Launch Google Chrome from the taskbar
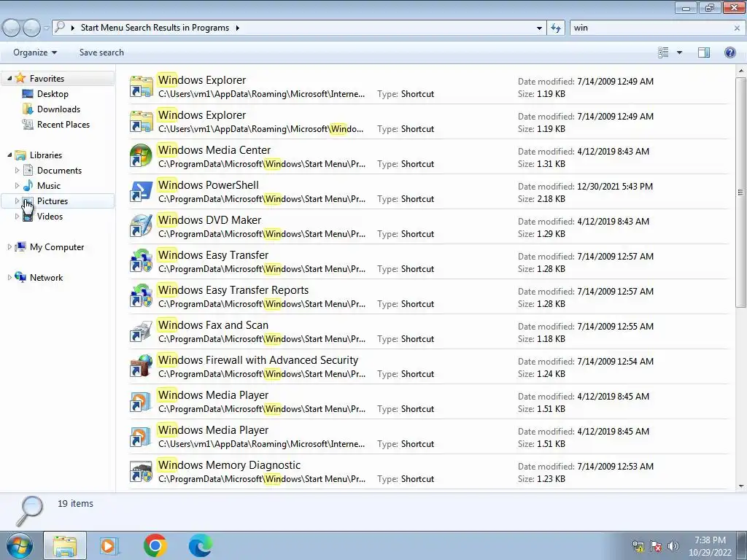This screenshot has width=747, height=560. [155, 545]
